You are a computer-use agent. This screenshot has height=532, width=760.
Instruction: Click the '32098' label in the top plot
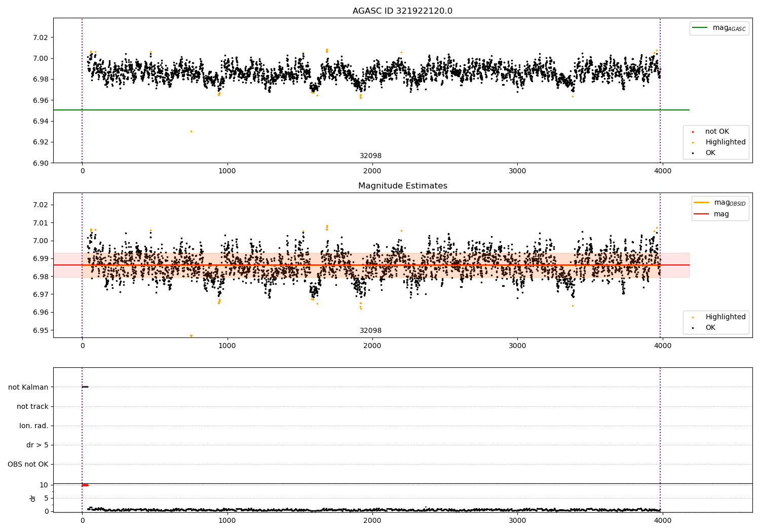[370, 156]
